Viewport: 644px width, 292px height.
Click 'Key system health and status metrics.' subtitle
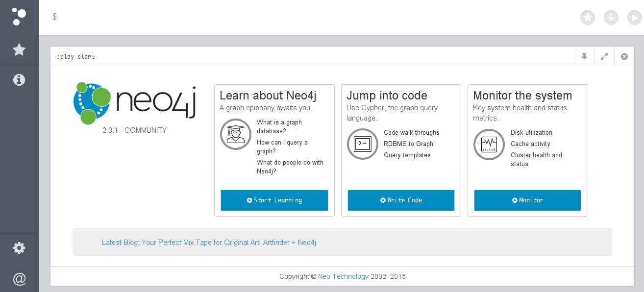[x=520, y=113]
